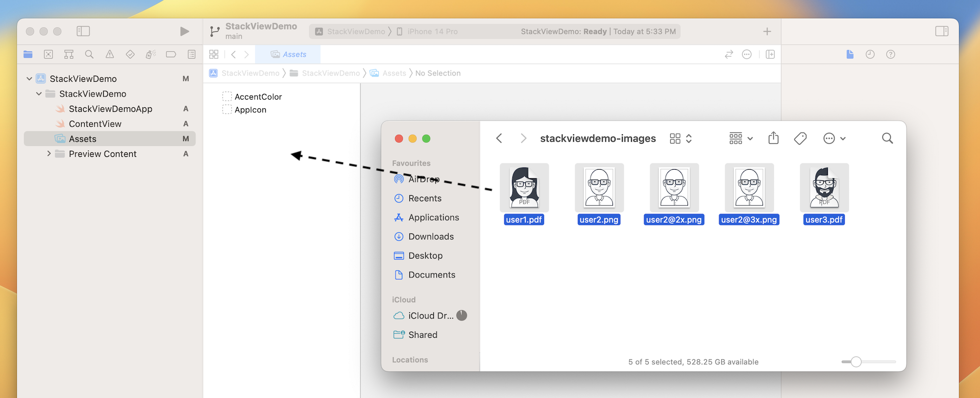
Task: Adjust the Finder icon size slider
Action: 856,362
